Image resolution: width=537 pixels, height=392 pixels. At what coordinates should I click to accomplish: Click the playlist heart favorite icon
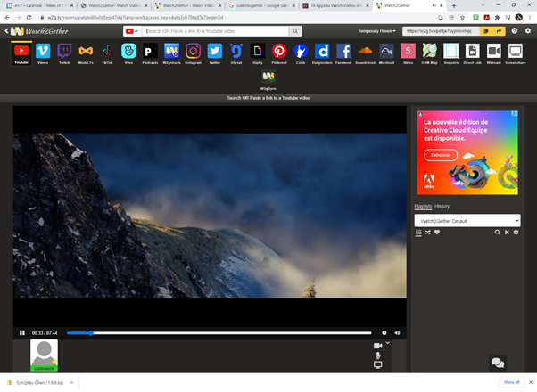[x=437, y=233]
